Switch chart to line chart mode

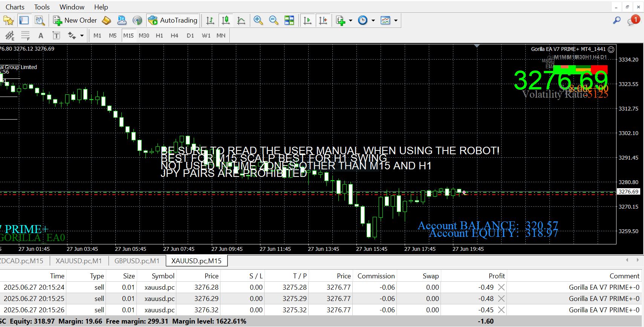click(241, 20)
